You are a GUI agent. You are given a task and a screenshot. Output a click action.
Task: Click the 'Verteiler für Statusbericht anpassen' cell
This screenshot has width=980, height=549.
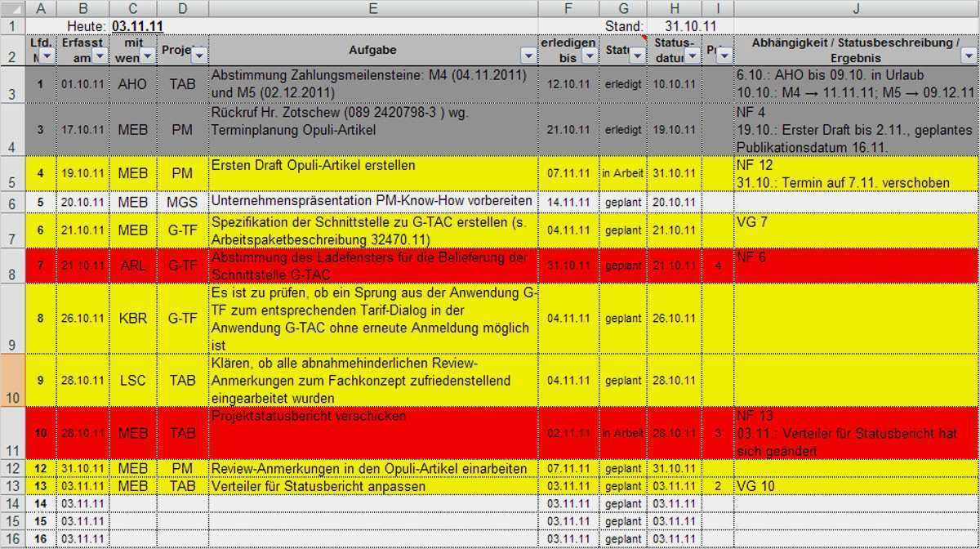(x=372, y=487)
